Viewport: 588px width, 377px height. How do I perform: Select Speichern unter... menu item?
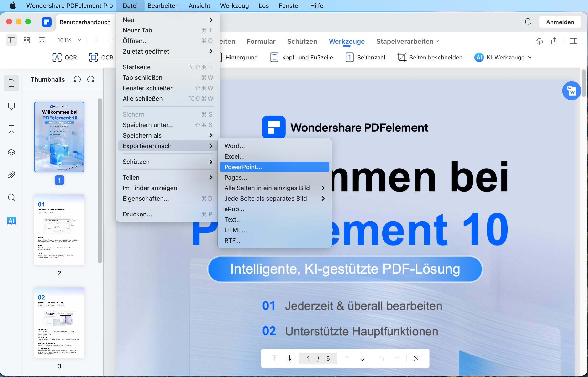pyautogui.click(x=168, y=125)
